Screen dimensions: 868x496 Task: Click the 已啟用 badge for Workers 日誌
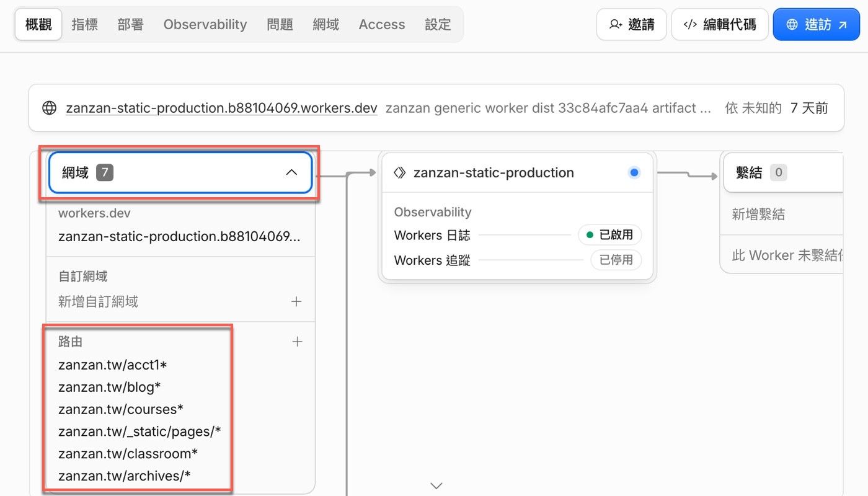tap(609, 235)
